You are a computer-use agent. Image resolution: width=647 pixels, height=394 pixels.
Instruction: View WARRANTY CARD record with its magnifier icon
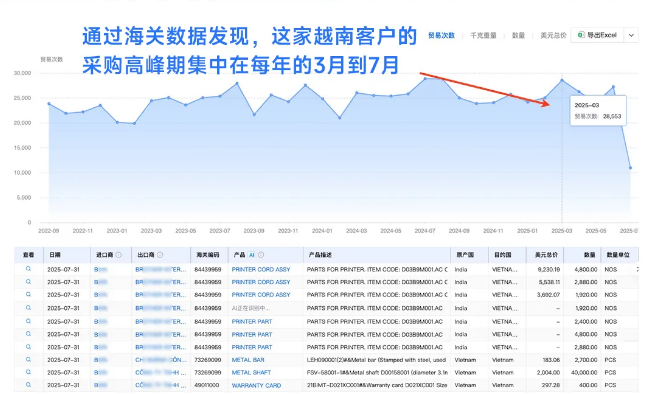(x=28, y=385)
